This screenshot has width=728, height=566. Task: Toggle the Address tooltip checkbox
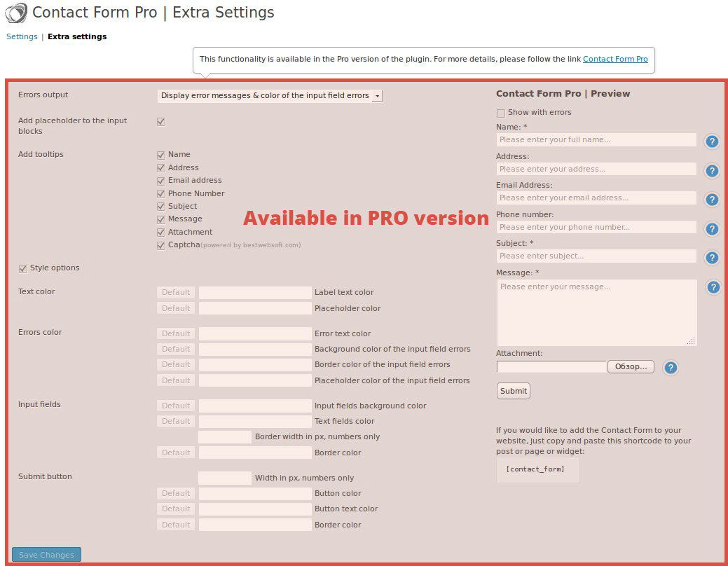(161, 168)
